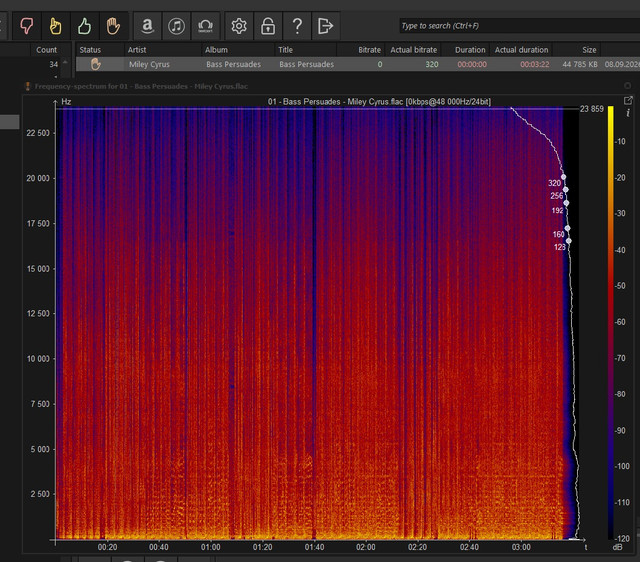Sort by the Status column header

tap(90, 50)
